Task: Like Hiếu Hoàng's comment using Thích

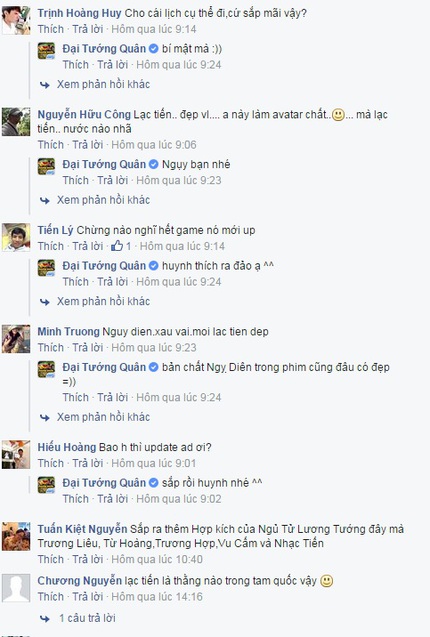Action: [51, 463]
